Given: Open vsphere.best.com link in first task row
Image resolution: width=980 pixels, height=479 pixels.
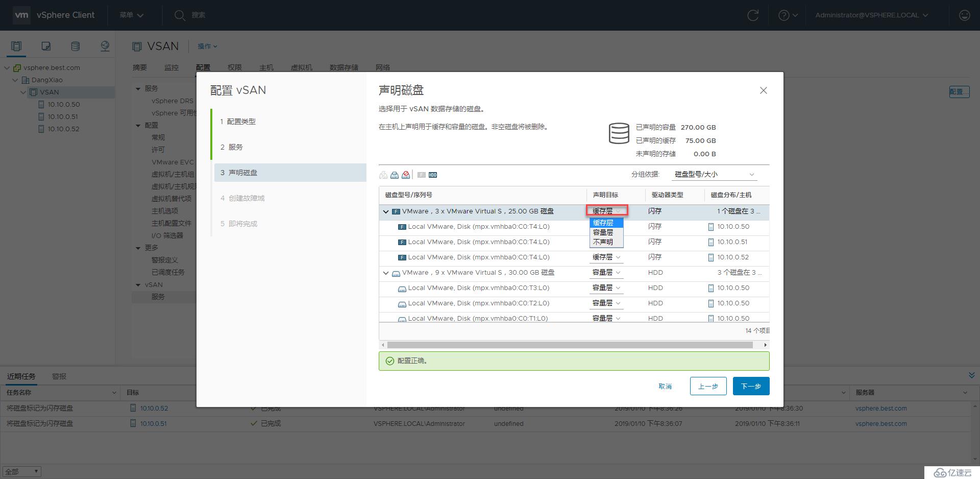Looking at the screenshot, I should point(881,409).
